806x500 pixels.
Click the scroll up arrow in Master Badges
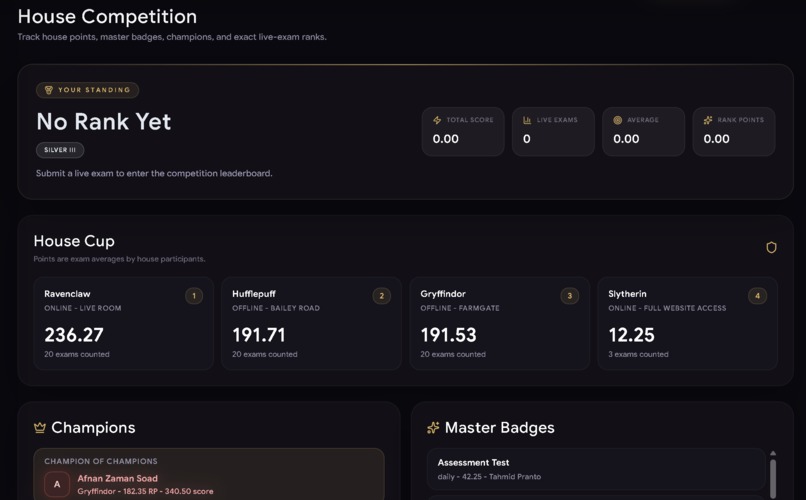tap(773, 453)
